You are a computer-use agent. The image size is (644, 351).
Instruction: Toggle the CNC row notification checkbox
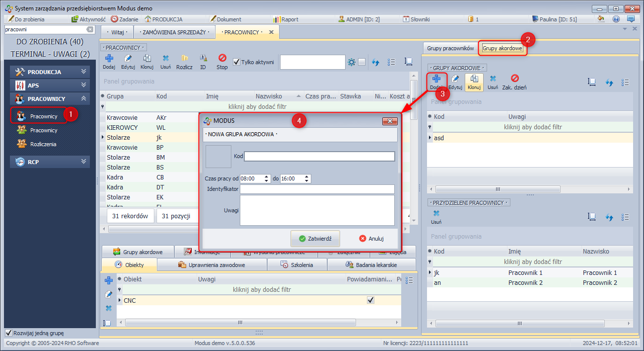(370, 300)
